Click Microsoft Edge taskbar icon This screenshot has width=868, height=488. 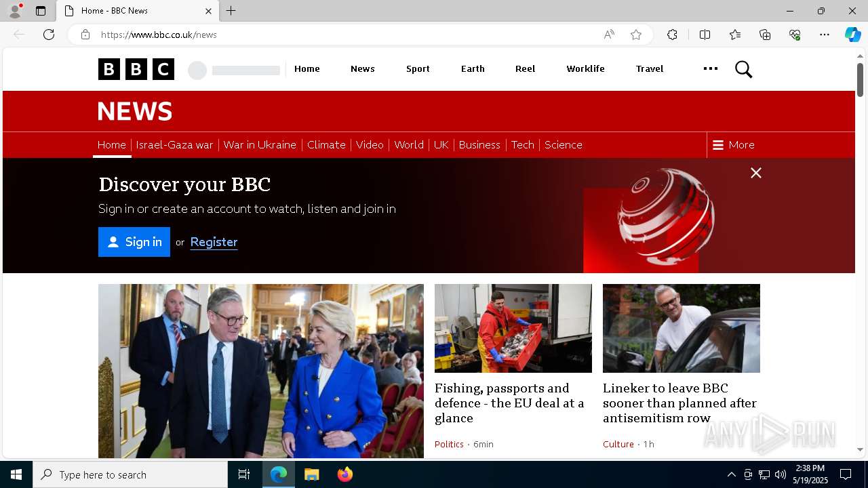(279, 474)
